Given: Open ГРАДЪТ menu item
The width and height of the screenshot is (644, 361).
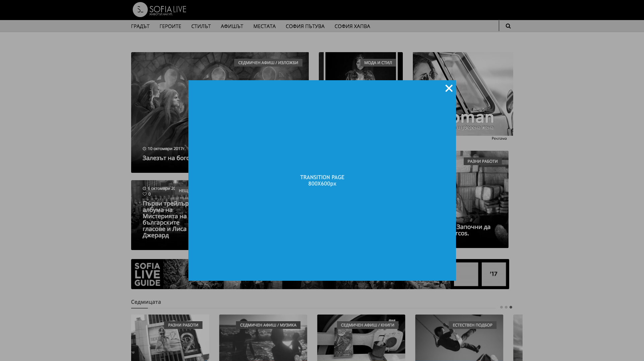Looking at the screenshot, I should tap(140, 26).
